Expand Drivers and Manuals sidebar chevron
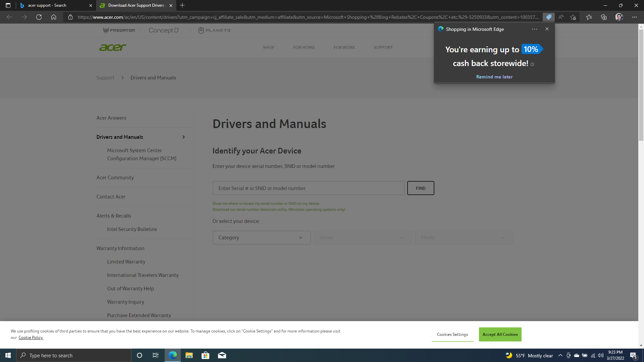This screenshot has height=362, width=644. point(183,137)
